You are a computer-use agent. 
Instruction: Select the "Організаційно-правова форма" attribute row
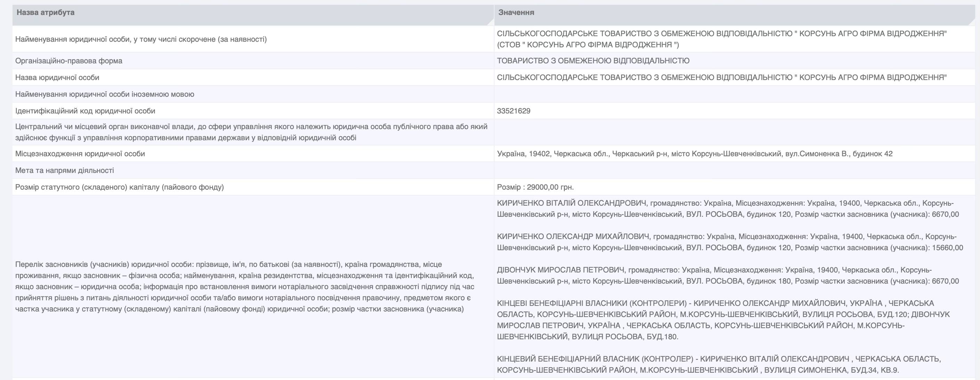tap(69, 61)
